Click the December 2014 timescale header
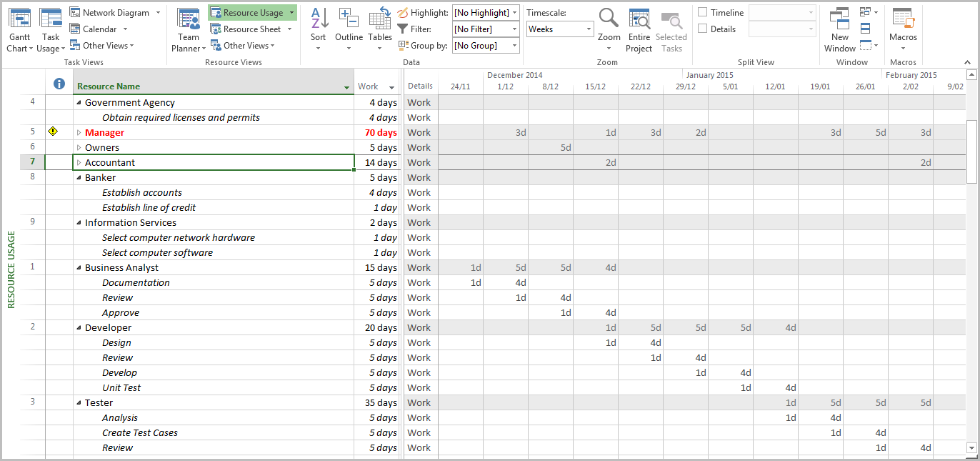Image resolution: width=980 pixels, height=461 pixels. pos(514,74)
